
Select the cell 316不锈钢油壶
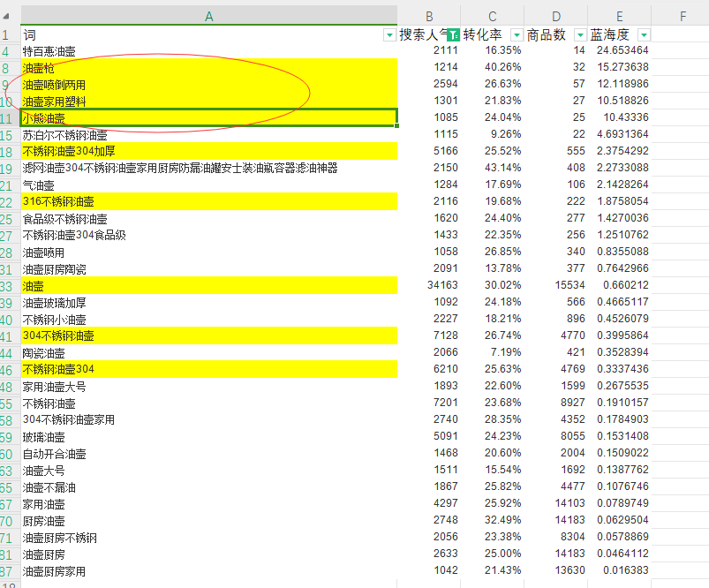tap(208, 201)
